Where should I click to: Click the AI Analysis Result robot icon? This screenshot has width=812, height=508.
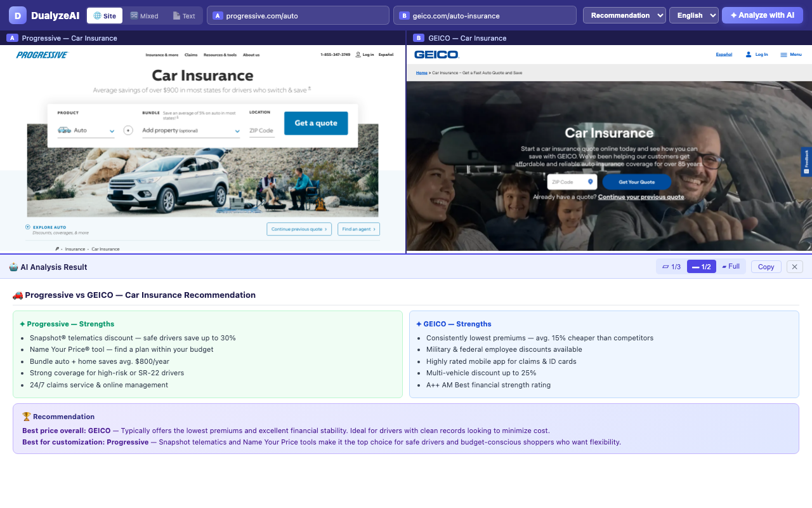point(13,267)
